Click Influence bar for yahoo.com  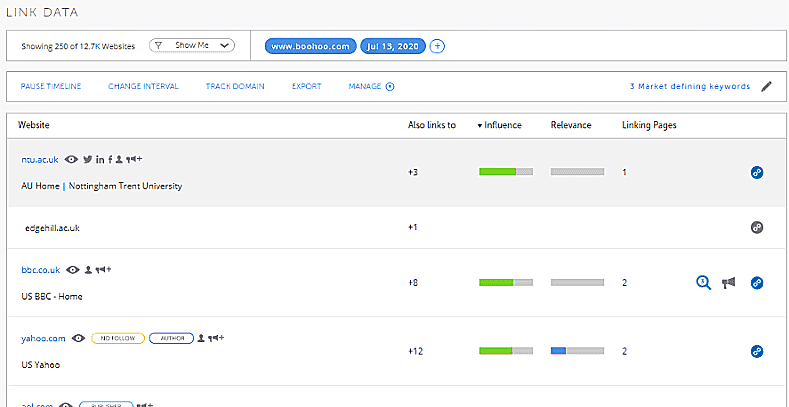click(506, 351)
